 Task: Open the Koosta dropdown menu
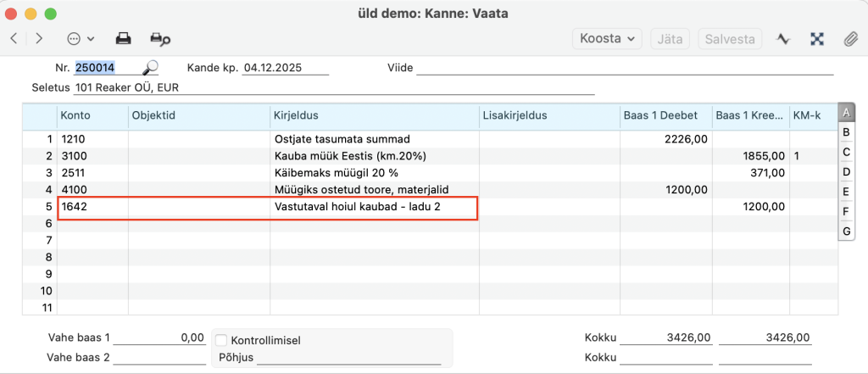click(x=609, y=38)
